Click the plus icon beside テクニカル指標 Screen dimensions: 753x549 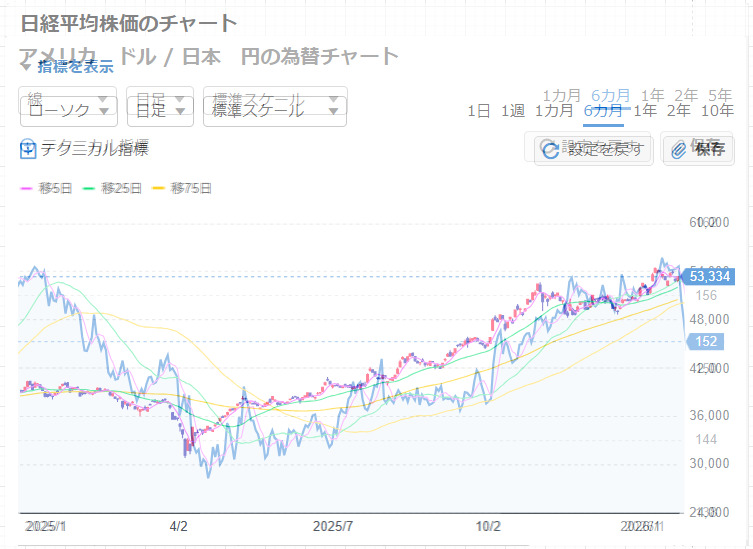[28, 150]
